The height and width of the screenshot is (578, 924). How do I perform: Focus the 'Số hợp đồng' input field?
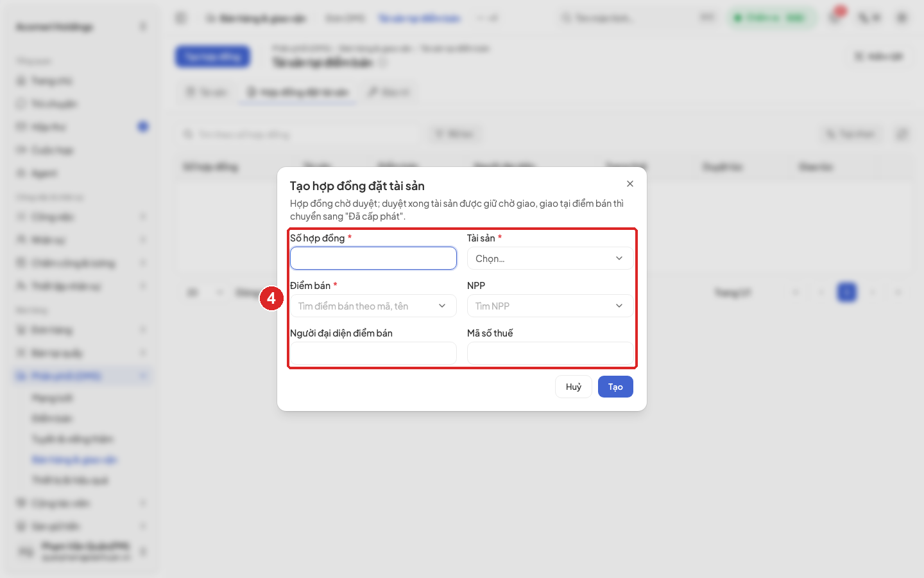tap(373, 258)
